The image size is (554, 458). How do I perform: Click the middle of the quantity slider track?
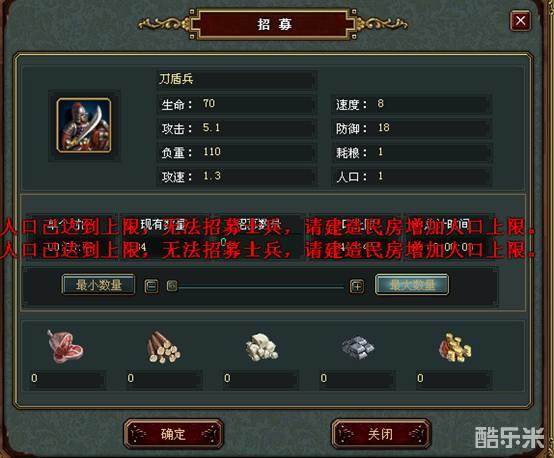click(261, 286)
